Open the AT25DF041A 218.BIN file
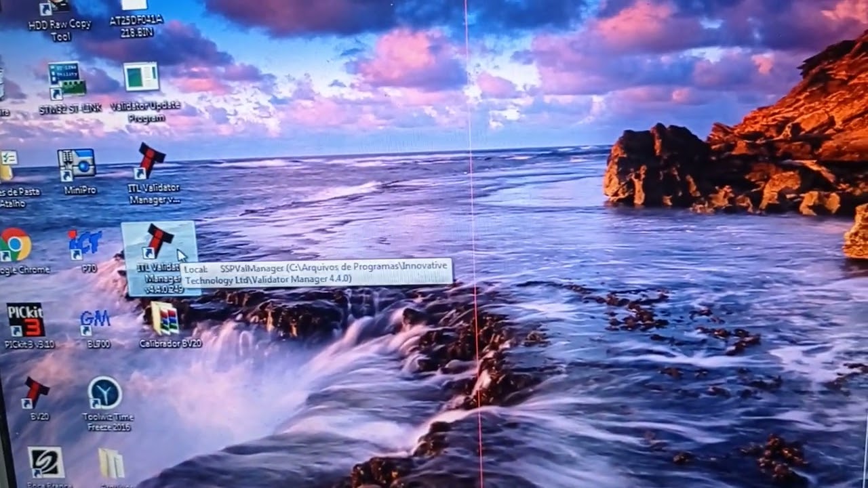 (x=136, y=19)
